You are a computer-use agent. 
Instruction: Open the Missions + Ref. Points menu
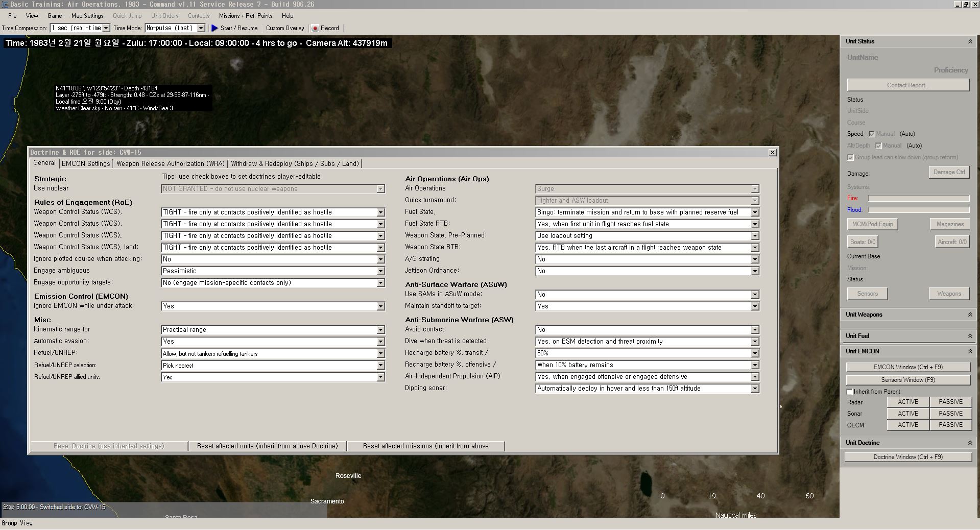(x=246, y=16)
